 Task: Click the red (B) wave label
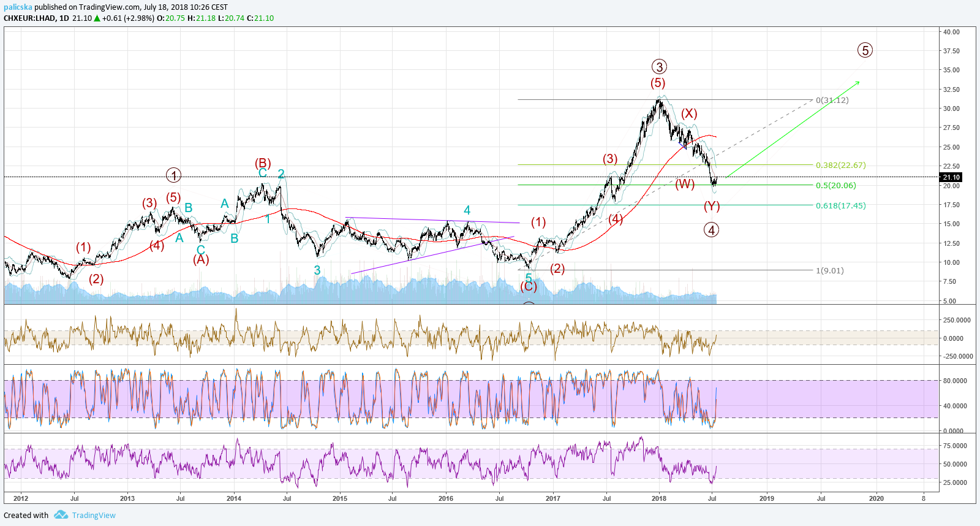pos(263,163)
